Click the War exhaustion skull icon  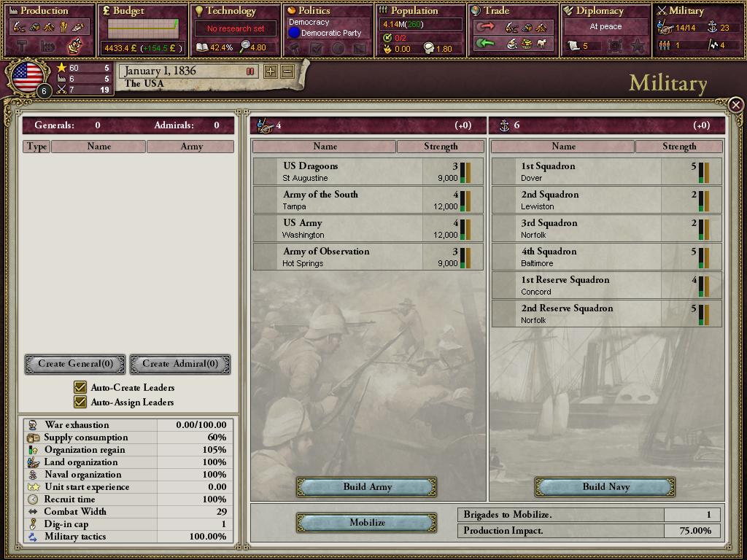33,425
